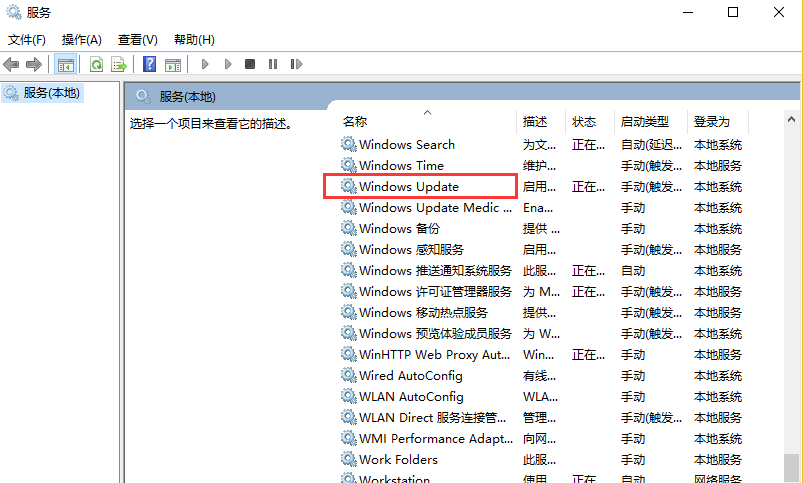Click the Refresh toolbar icon

[x=96, y=64]
